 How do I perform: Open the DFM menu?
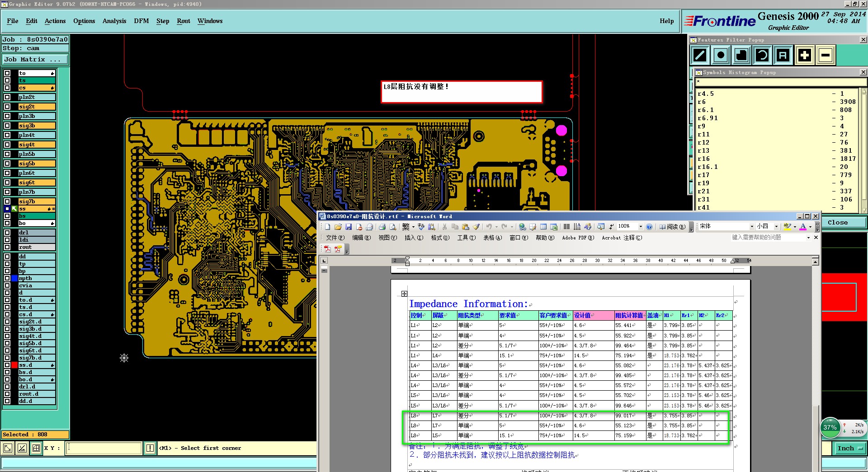[x=141, y=21]
